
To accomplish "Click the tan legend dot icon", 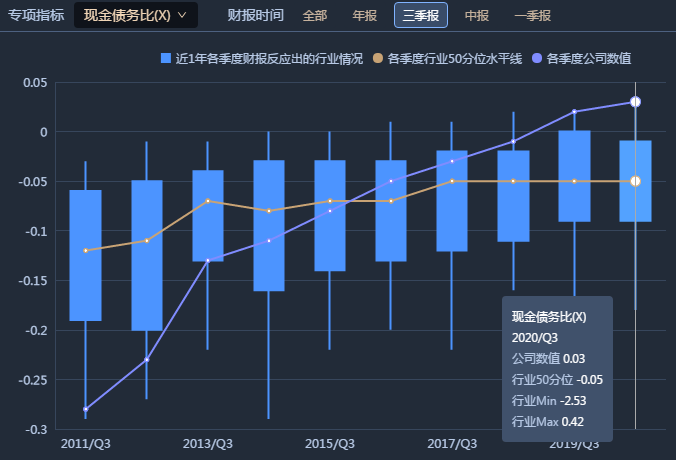I will pos(378,59).
